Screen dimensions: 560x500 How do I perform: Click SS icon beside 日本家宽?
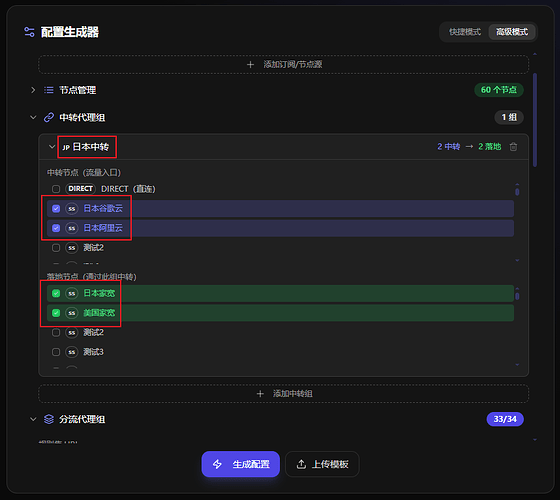coord(72,293)
